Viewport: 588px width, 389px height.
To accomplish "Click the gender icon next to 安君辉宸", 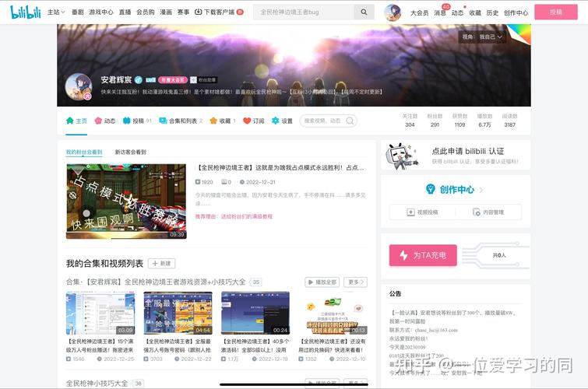I will [138, 80].
